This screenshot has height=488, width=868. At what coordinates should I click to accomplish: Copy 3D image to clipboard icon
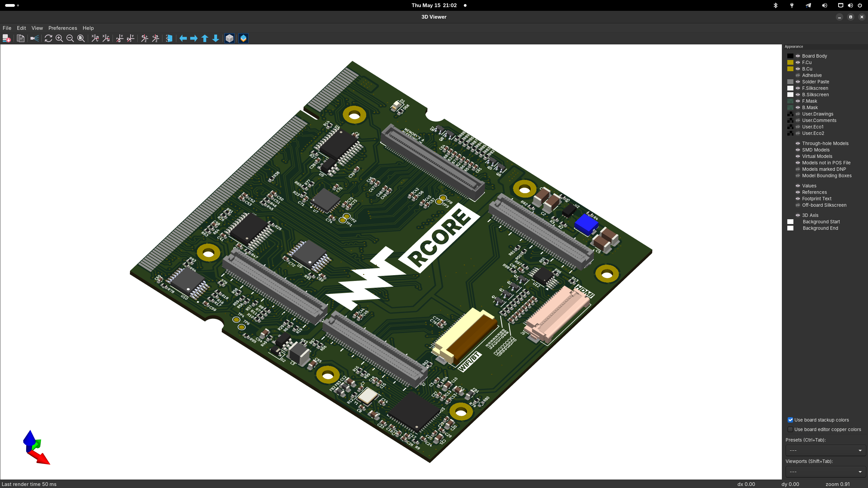click(21, 38)
